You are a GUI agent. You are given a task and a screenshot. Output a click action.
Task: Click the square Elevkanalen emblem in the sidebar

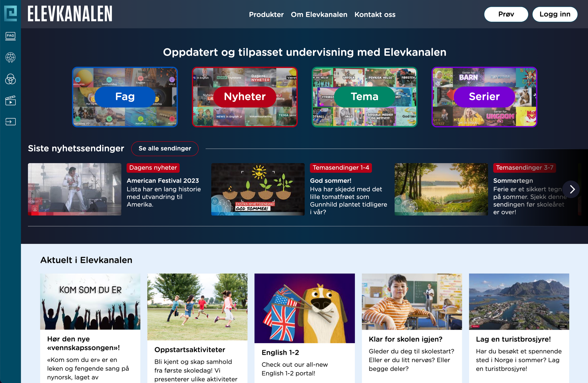point(10,14)
